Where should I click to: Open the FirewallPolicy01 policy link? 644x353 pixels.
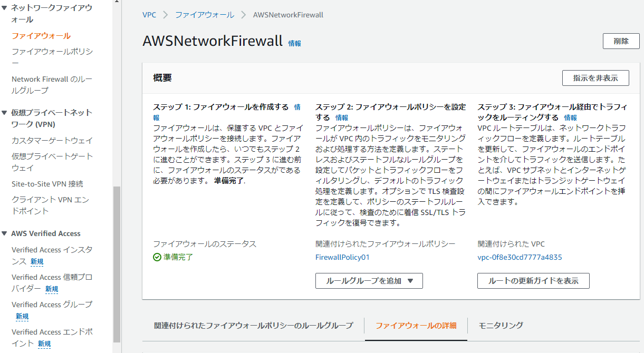[342, 258]
